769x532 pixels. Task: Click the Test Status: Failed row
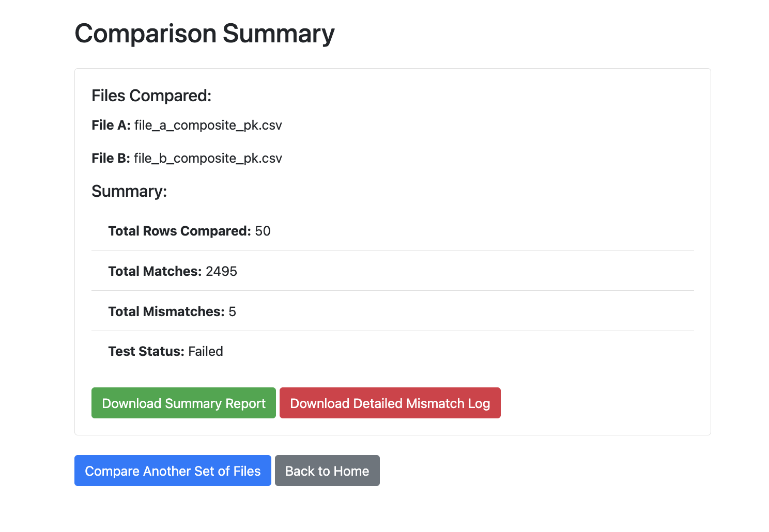(393, 351)
